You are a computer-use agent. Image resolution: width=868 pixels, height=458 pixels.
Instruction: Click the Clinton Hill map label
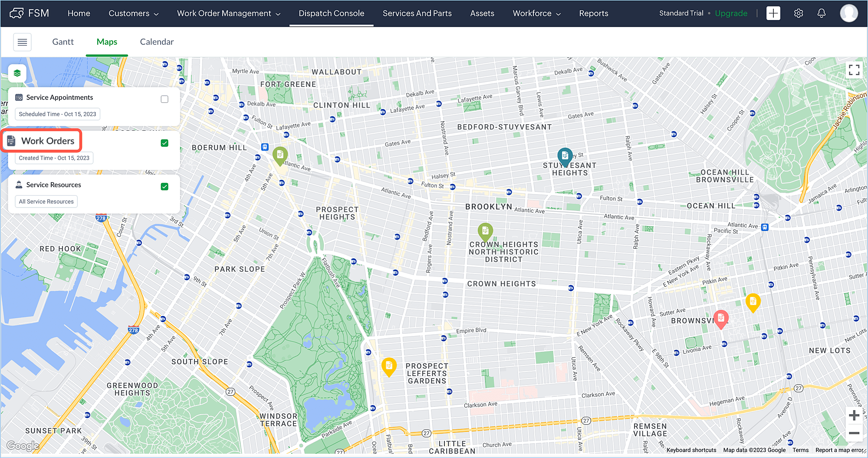coord(342,105)
